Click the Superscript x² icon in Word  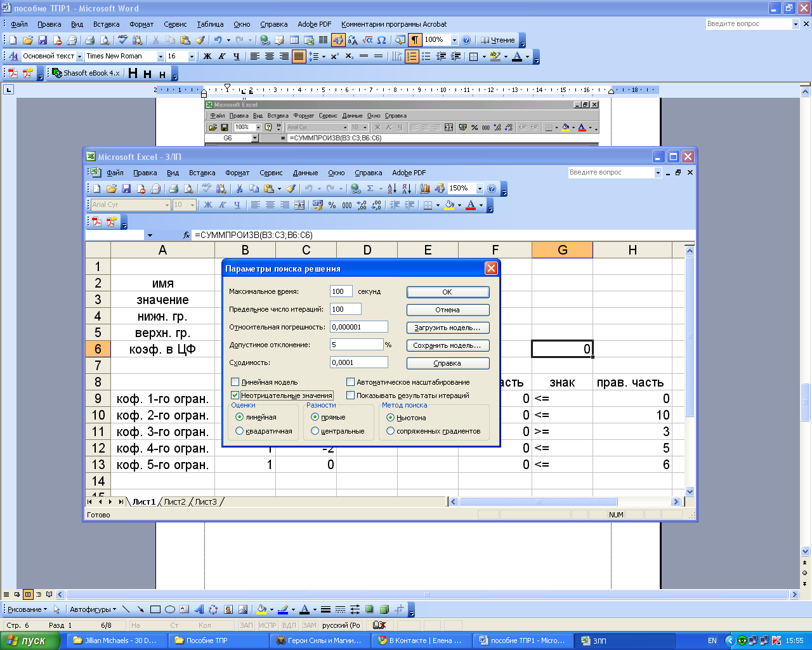(x=334, y=56)
